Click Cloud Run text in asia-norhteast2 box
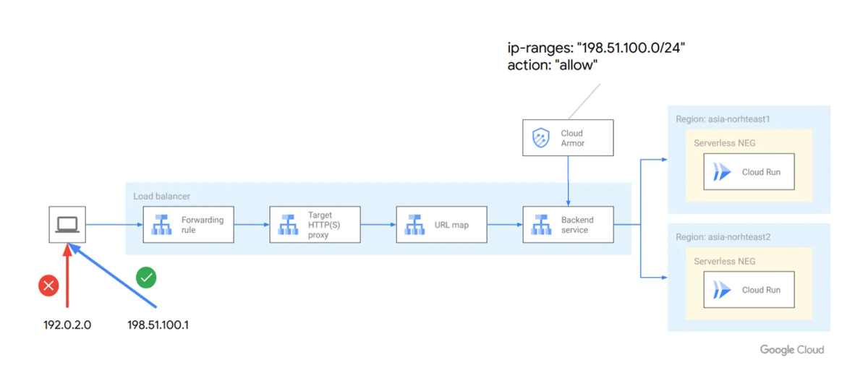The width and height of the screenshot is (868, 386). (x=762, y=290)
